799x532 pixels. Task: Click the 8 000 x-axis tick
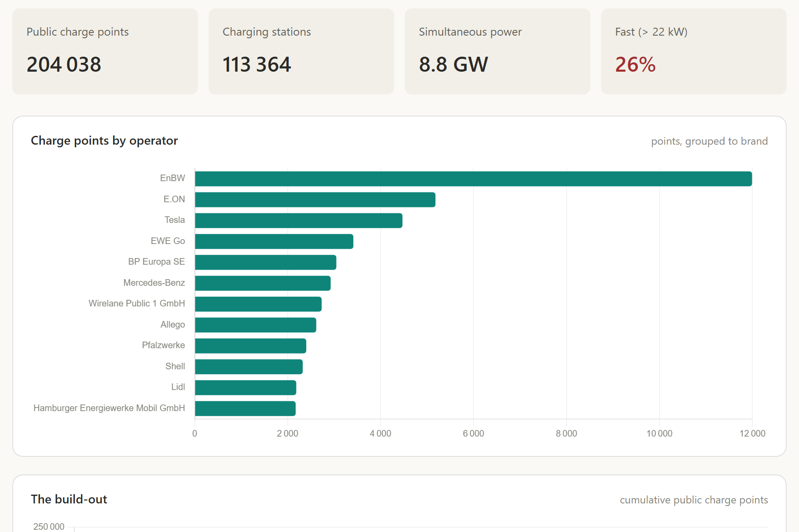coord(567,434)
